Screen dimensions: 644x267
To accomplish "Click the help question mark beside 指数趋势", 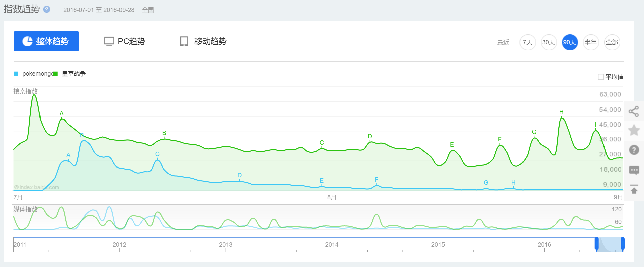I will tap(47, 9).
